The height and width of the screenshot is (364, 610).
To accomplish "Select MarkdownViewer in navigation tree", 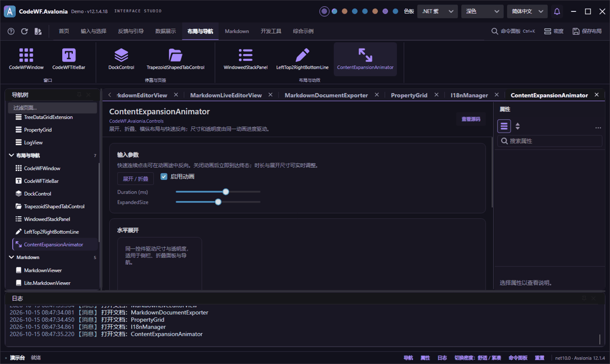I will [x=43, y=270].
